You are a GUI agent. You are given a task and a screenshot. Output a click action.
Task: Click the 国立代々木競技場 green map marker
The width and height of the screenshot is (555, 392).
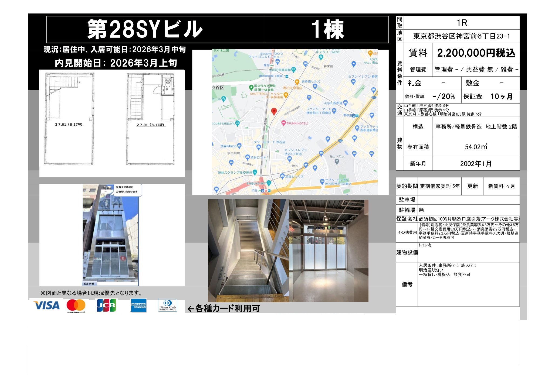coord(251,87)
